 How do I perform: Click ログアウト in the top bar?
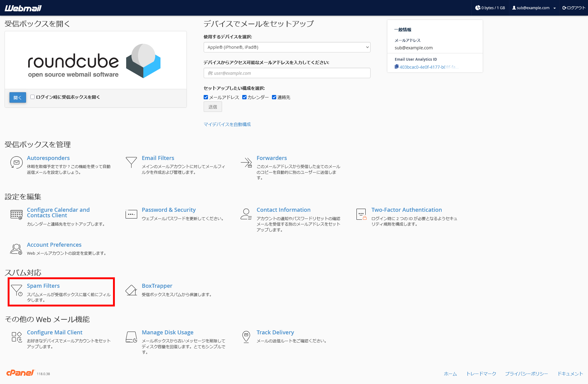(x=574, y=8)
